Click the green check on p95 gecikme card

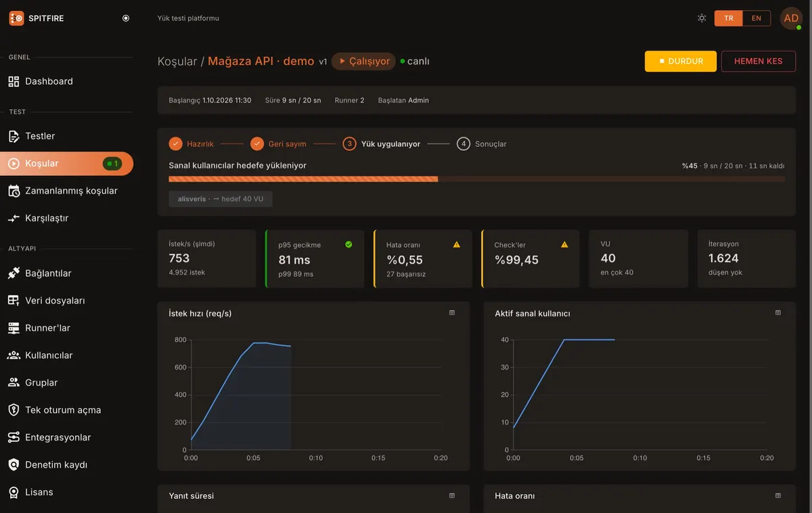(x=349, y=244)
